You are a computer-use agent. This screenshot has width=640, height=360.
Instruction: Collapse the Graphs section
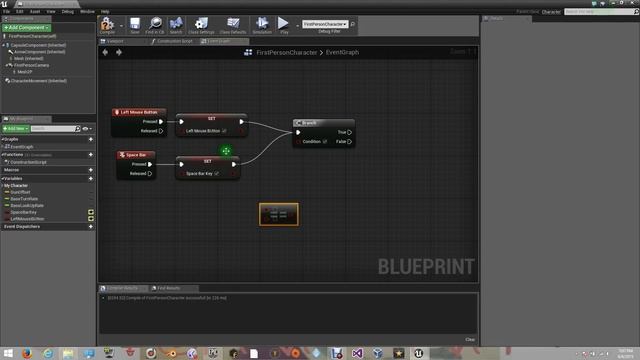2,139
